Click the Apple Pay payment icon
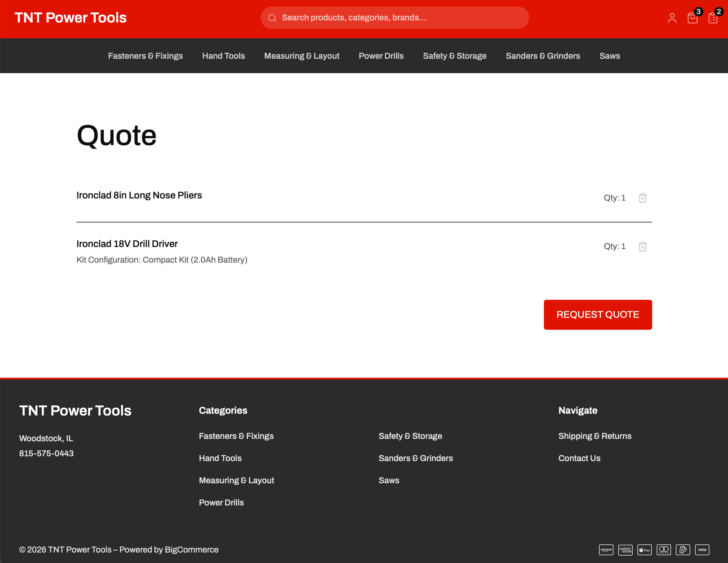 tap(644, 550)
